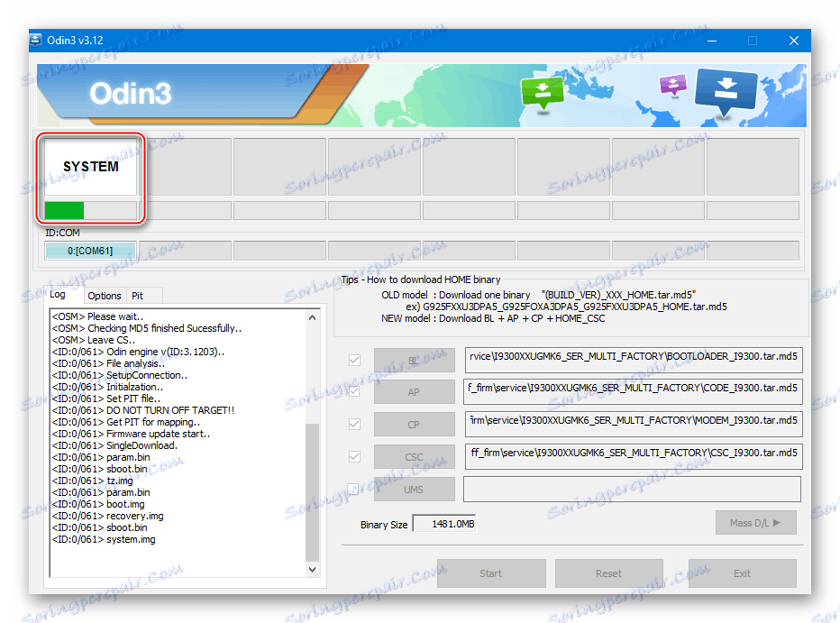Click the UMS file button
840x623 pixels.
tap(414, 490)
